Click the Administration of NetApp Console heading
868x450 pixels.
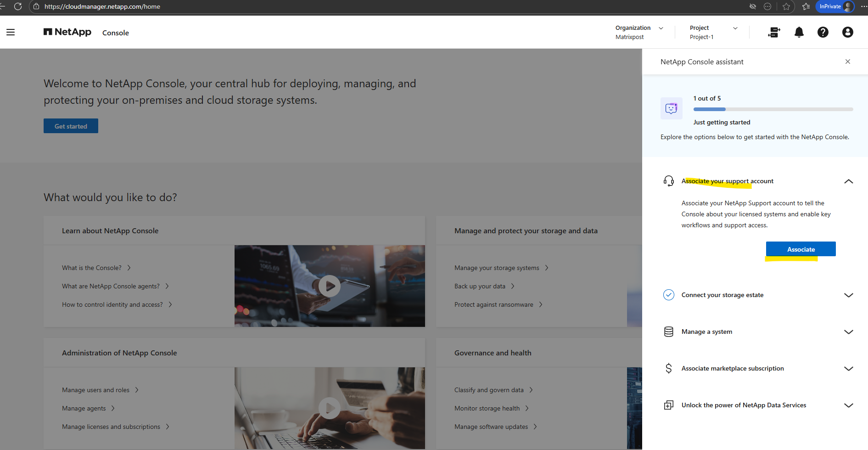coord(119,353)
